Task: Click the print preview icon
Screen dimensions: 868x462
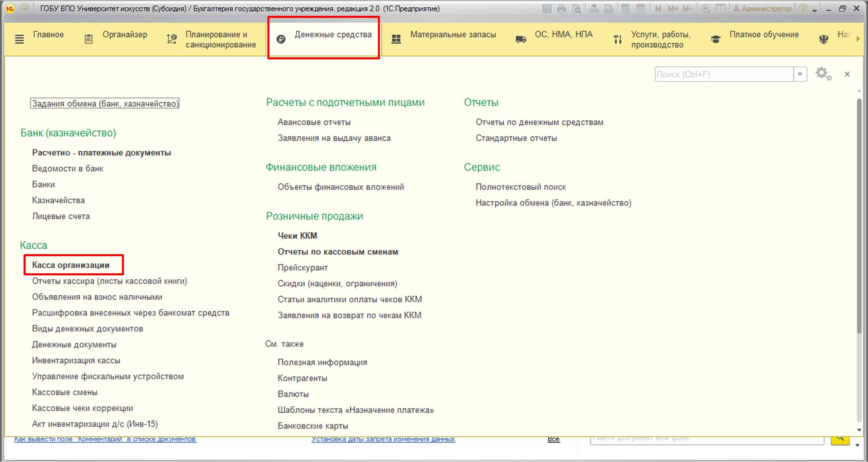Action: point(576,9)
